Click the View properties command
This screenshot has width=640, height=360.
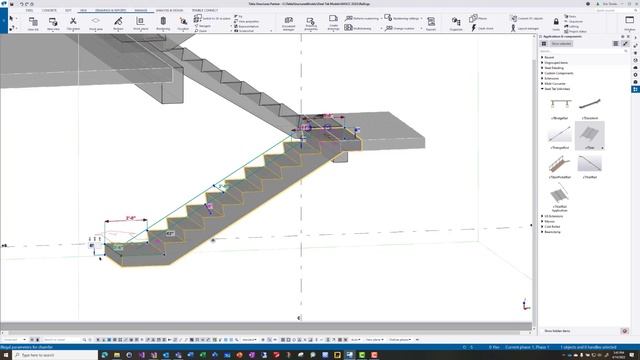247,21
